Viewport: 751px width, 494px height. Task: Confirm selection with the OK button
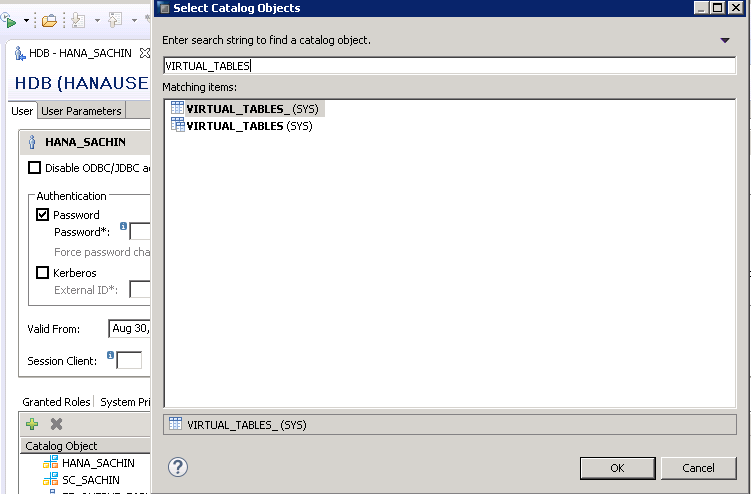pyautogui.click(x=617, y=468)
